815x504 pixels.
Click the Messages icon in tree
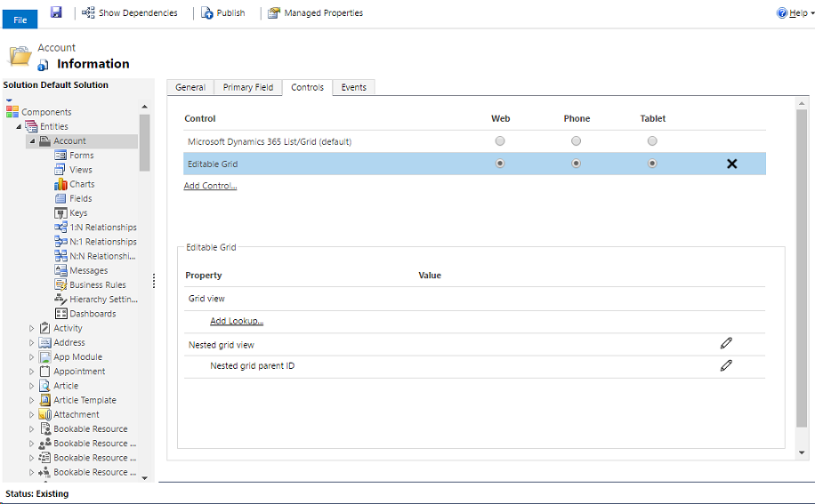61,270
